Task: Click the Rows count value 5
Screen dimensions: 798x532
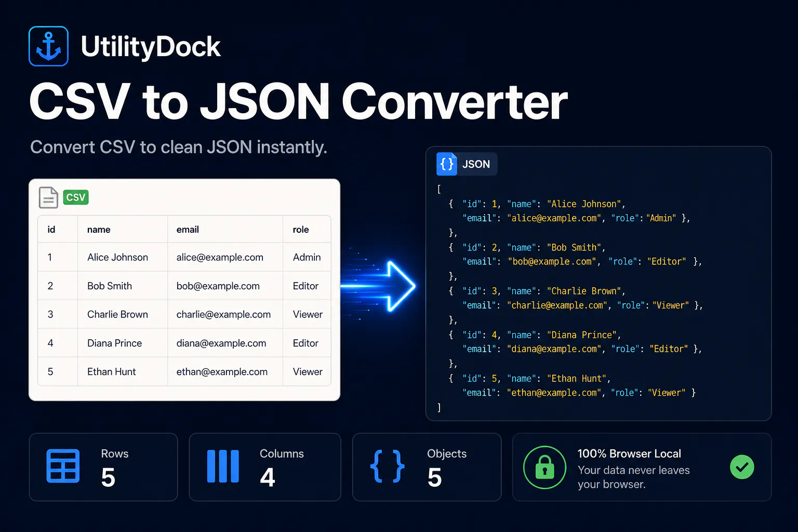Action: pos(108,477)
